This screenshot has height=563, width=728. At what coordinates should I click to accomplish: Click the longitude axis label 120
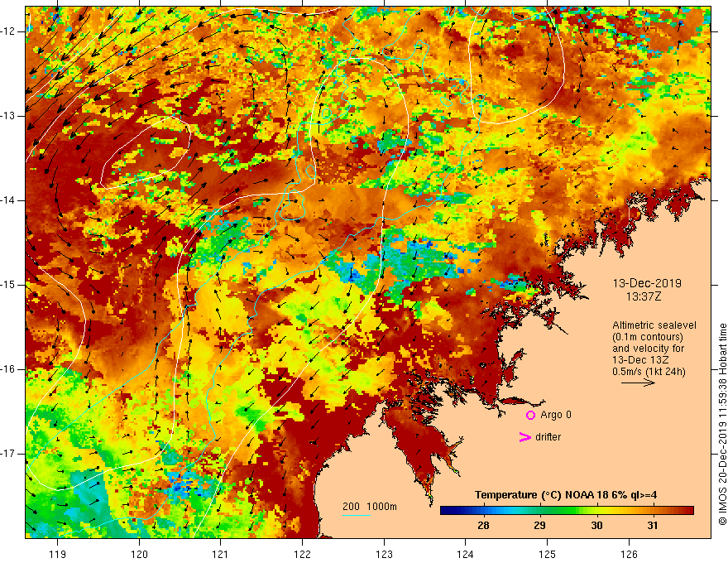click(x=139, y=554)
